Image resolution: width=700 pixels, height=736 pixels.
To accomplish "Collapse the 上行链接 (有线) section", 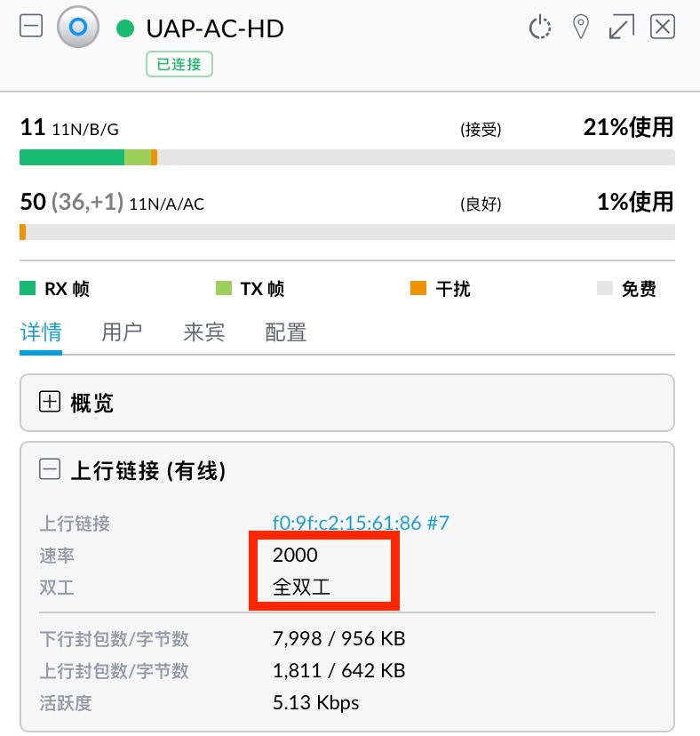I will (x=50, y=470).
